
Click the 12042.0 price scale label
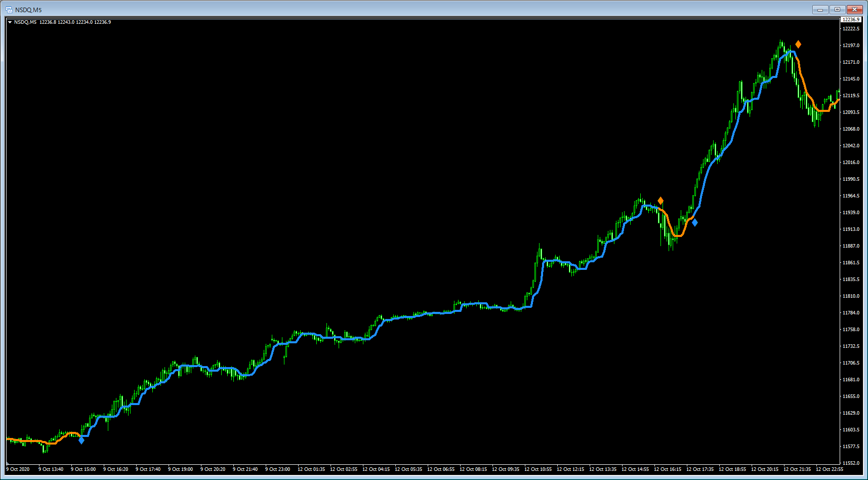point(851,146)
